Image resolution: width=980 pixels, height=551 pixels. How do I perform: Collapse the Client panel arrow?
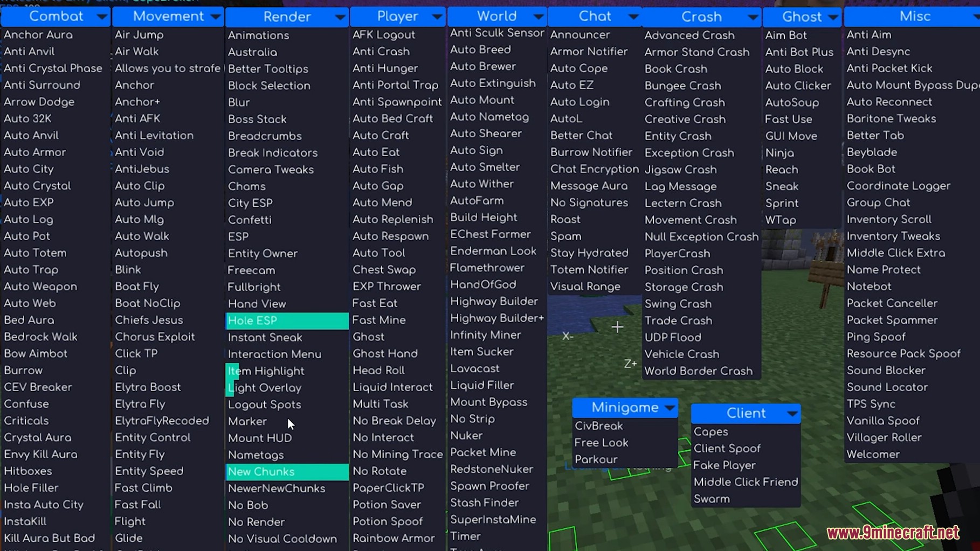pyautogui.click(x=792, y=414)
